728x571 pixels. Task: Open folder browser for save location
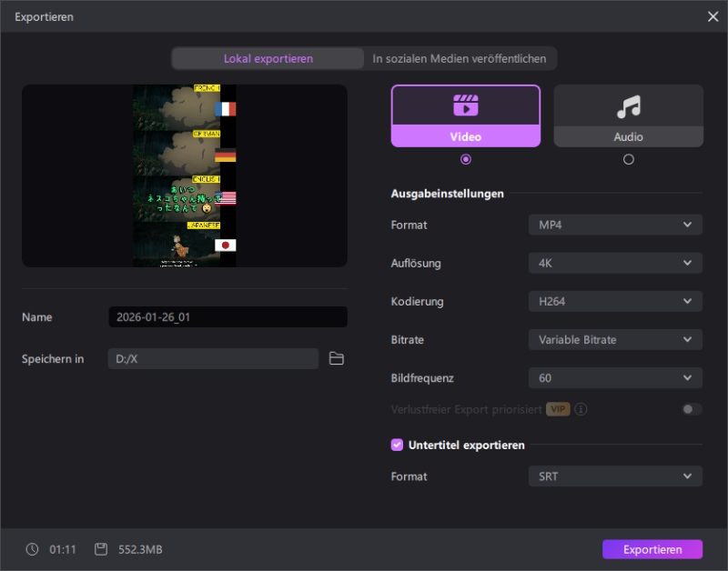337,359
